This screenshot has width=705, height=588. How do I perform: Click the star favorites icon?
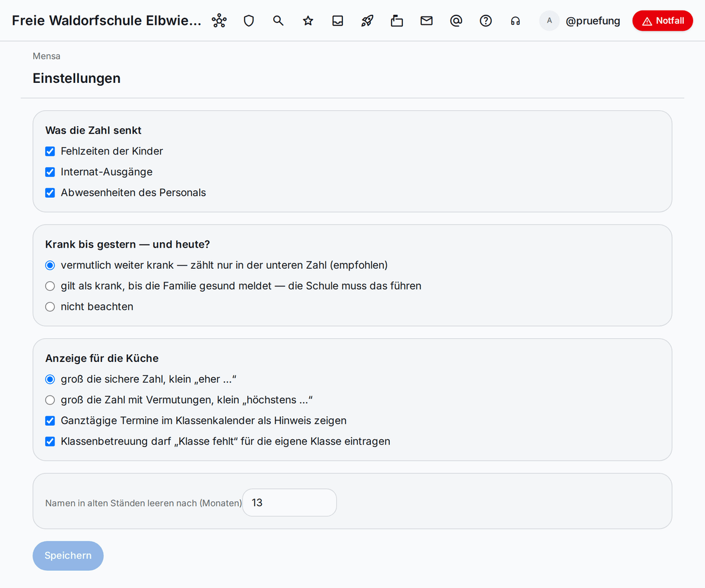pyautogui.click(x=308, y=21)
